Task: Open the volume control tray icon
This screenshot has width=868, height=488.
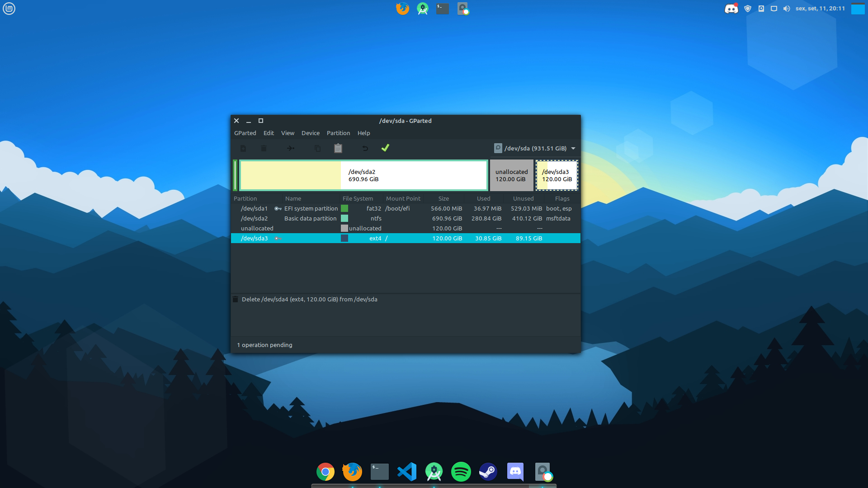Action: [x=787, y=9]
